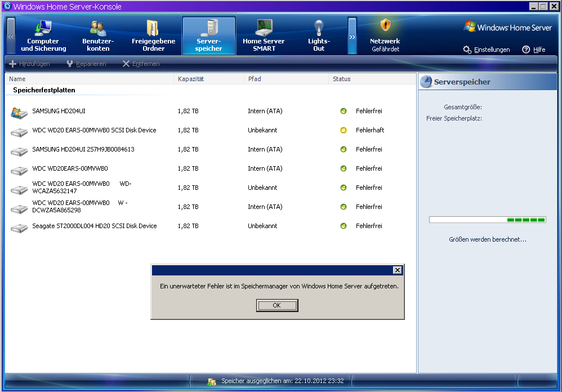The height and width of the screenshot is (392, 562).
Task: Click green status icon of Seagate disk
Action: pos(344,226)
